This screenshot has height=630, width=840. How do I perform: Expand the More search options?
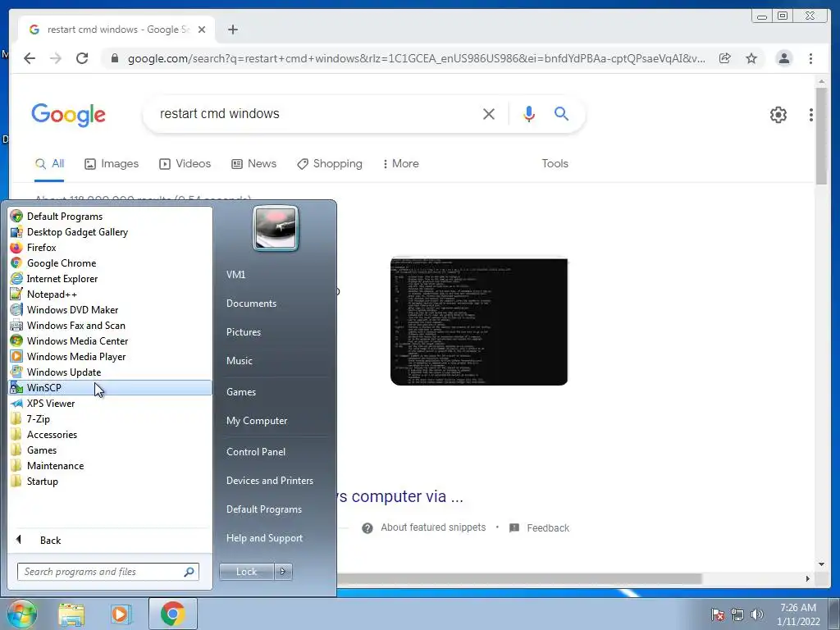pos(400,163)
